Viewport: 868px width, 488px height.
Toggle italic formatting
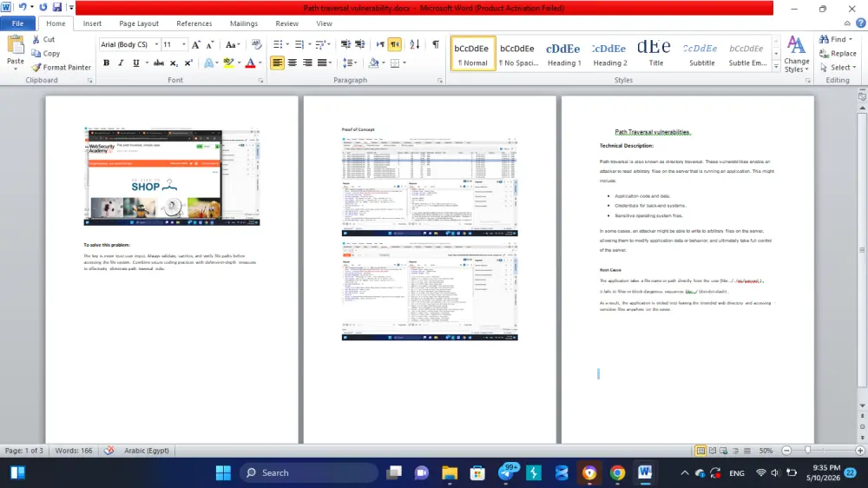(121, 63)
